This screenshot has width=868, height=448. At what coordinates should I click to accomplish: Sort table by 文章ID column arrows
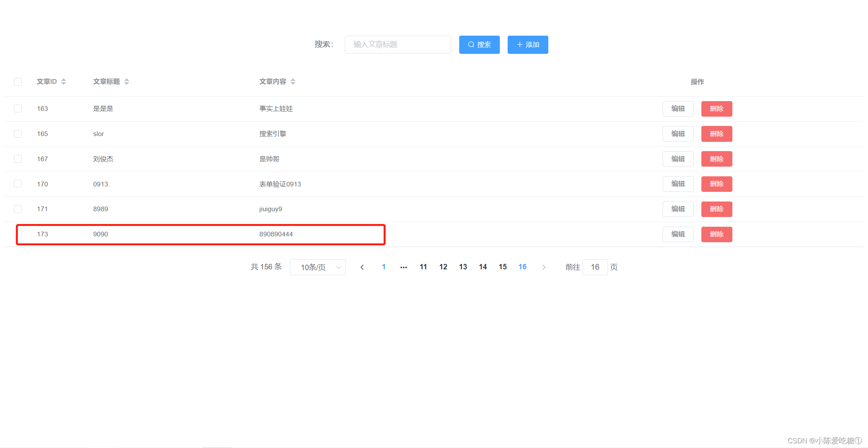pos(64,81)
